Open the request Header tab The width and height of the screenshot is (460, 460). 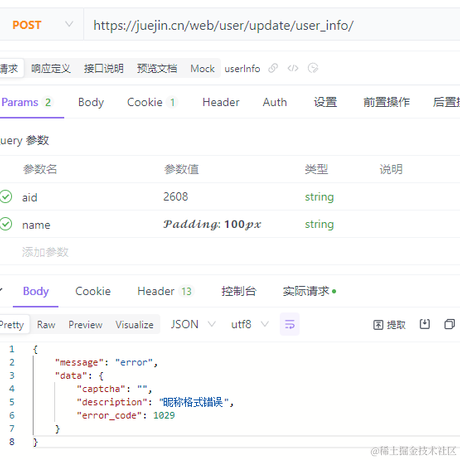tap(221, 102)
